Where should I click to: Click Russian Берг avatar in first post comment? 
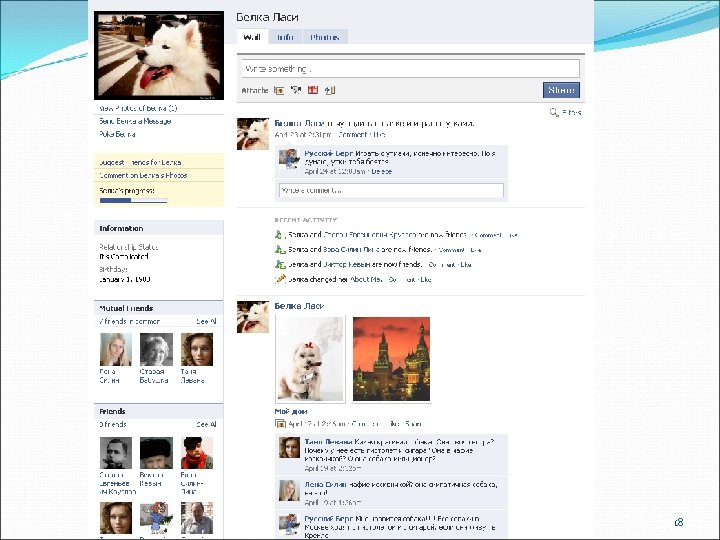click(x=289, y=159)
